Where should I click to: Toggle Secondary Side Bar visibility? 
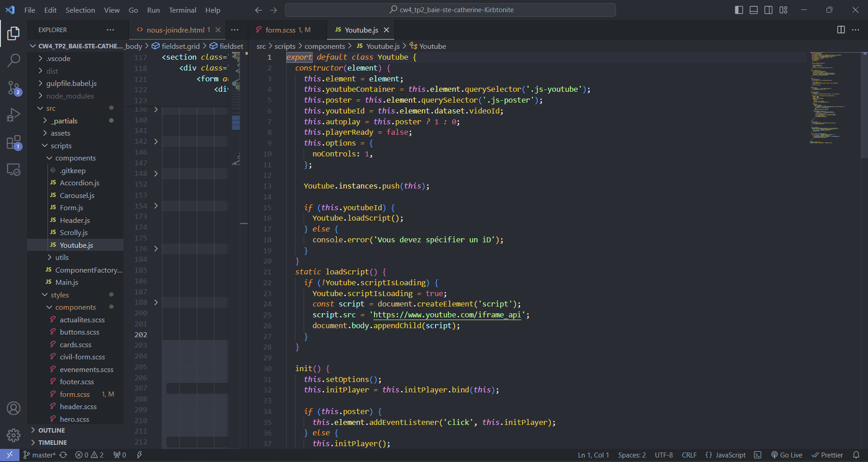[x=768, y=10]
